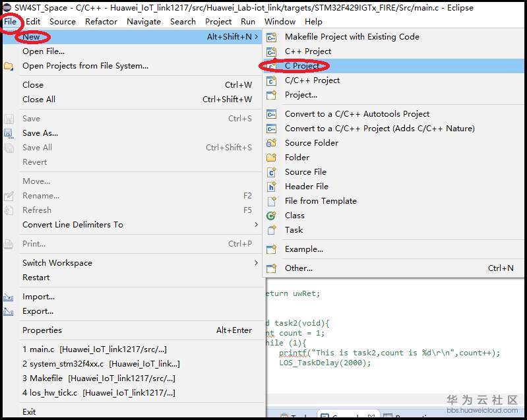
Task: Click the printf task2 code line
Action: tap(390, 353)
